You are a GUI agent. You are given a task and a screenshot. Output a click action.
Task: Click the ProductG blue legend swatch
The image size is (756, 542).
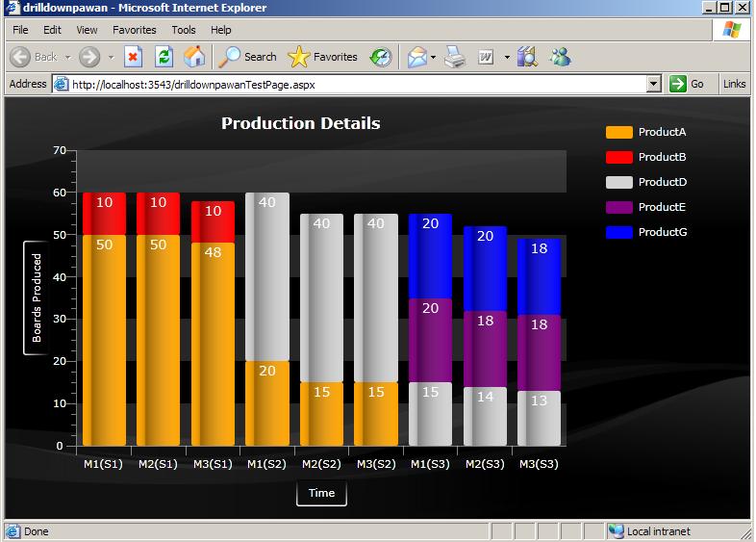(x=619, y=232)
